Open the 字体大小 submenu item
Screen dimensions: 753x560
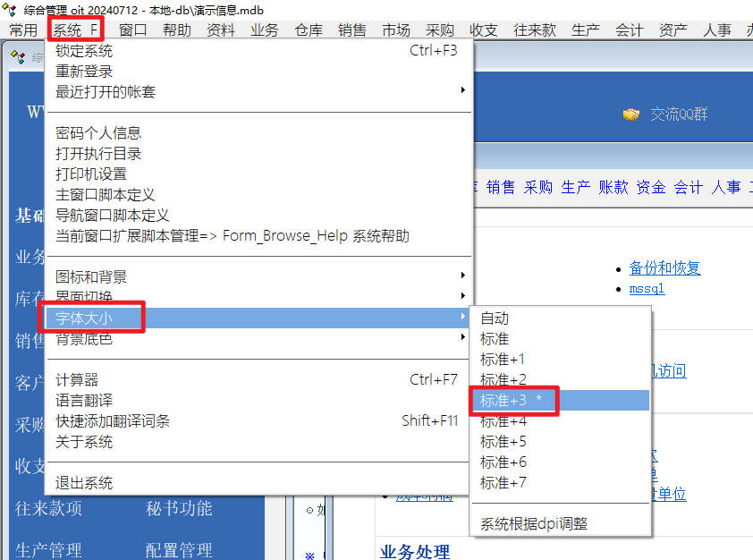click(x=85, y=318)
